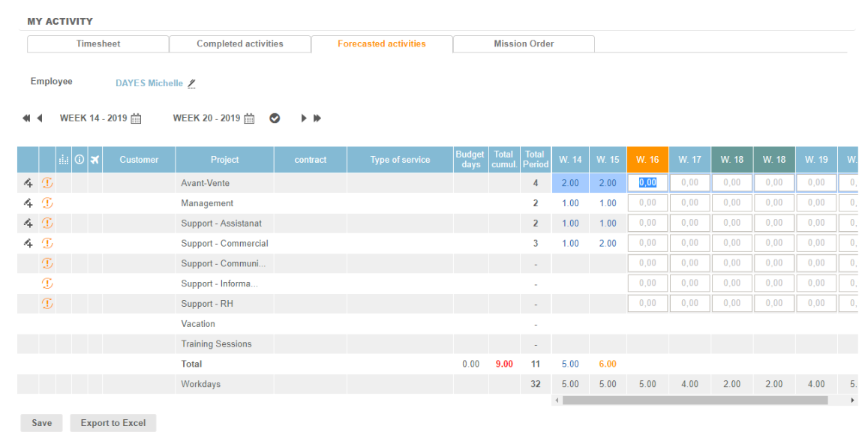Screen dimensions: 868x438
Task: Click the bar chart icon in the table header
Action: tap(64, 160)
